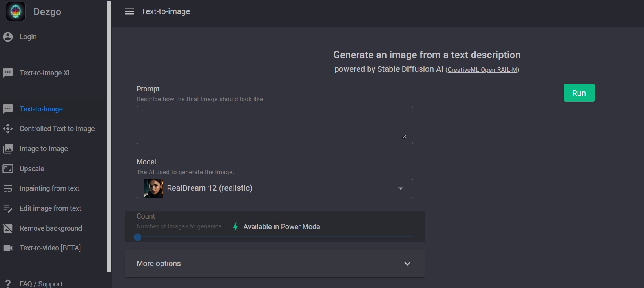Click 'powered by Stable Diffusion AI' text
Viewport: 644px width, 288px height.
coord(389,69)
